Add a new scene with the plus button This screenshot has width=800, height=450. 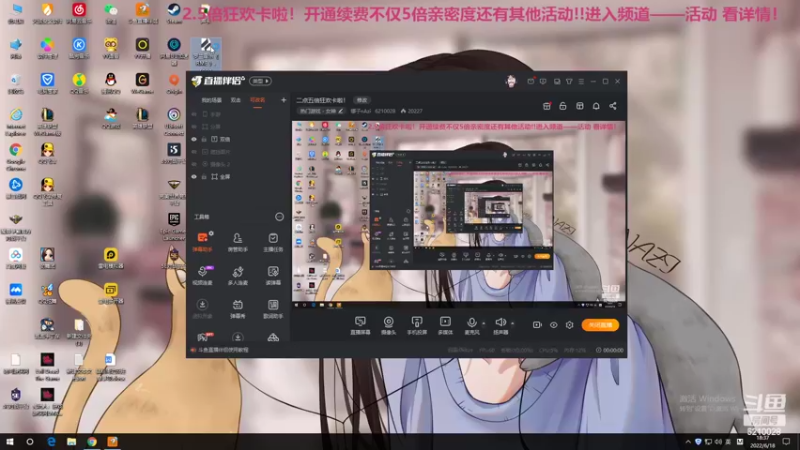(x=284, y=100)
